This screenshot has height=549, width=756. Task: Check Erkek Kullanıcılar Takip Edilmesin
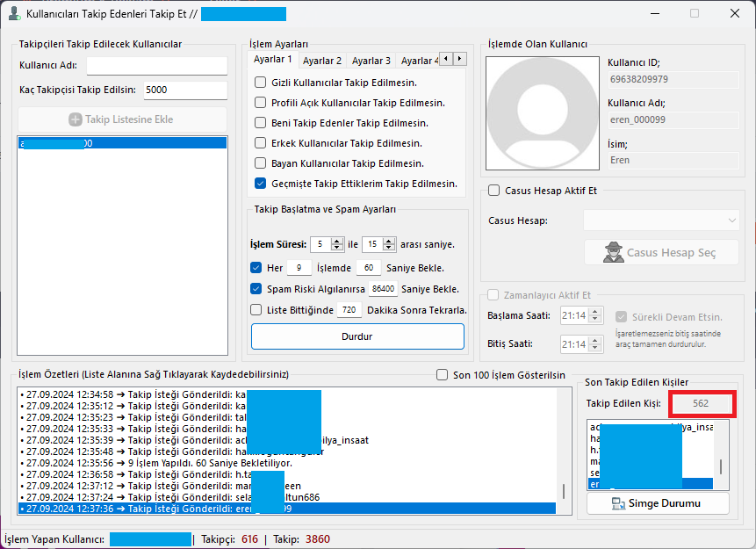click(261, 143)
